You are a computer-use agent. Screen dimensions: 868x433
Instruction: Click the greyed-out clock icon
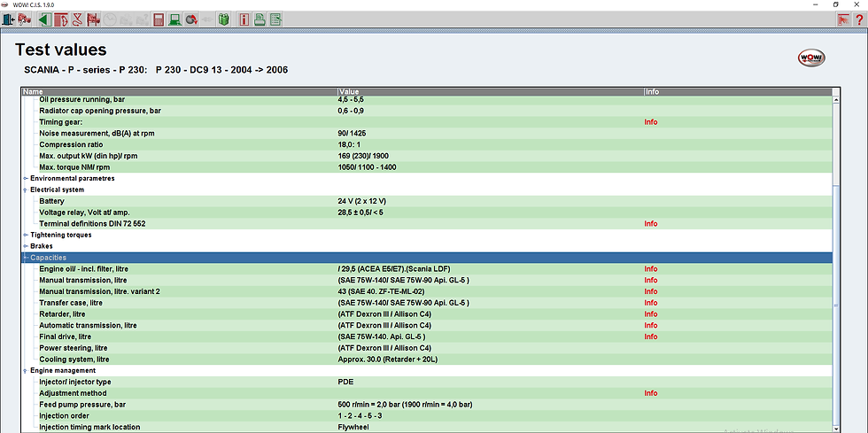110,19
